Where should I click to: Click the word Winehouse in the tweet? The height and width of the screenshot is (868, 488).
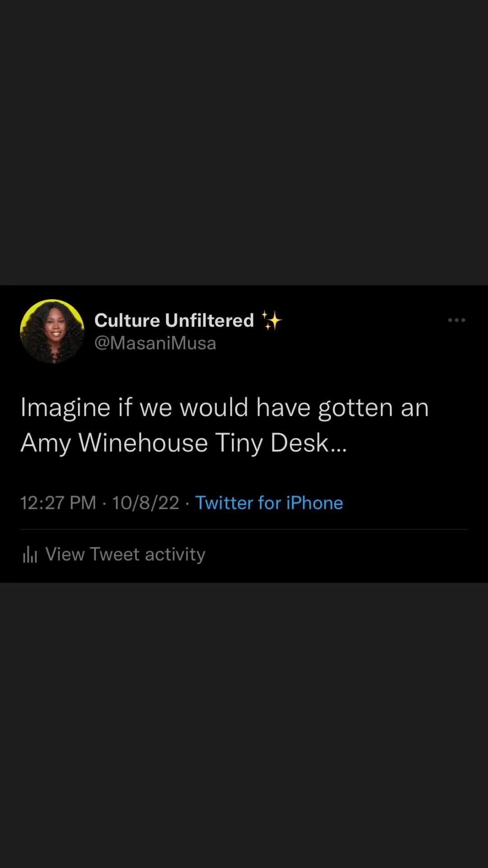(143, 442)
